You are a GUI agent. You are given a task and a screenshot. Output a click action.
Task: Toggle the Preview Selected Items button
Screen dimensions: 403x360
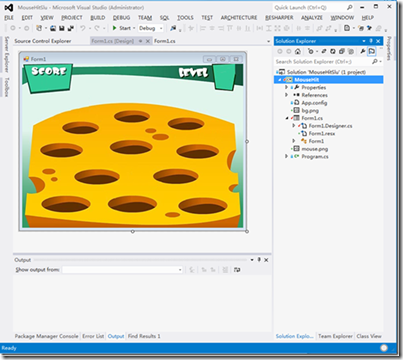[x=372, y=51]
